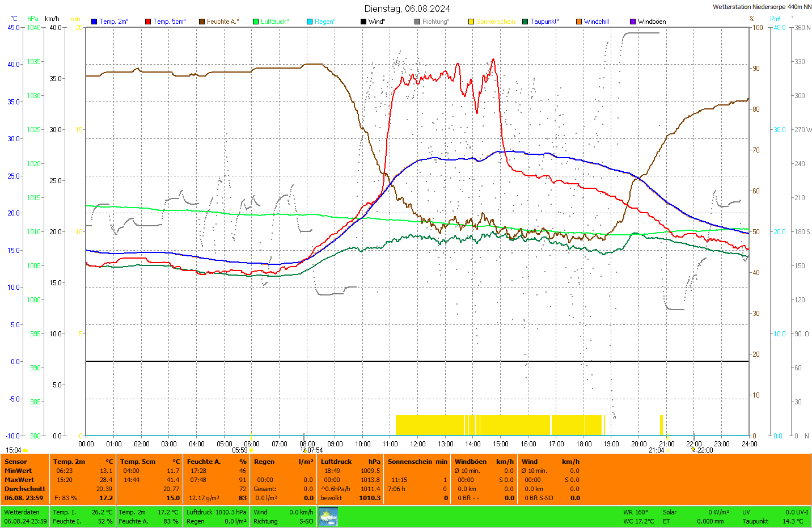Click the brown Feuchte A. legend square
This screenshot has height=528, width=812.
202,22
